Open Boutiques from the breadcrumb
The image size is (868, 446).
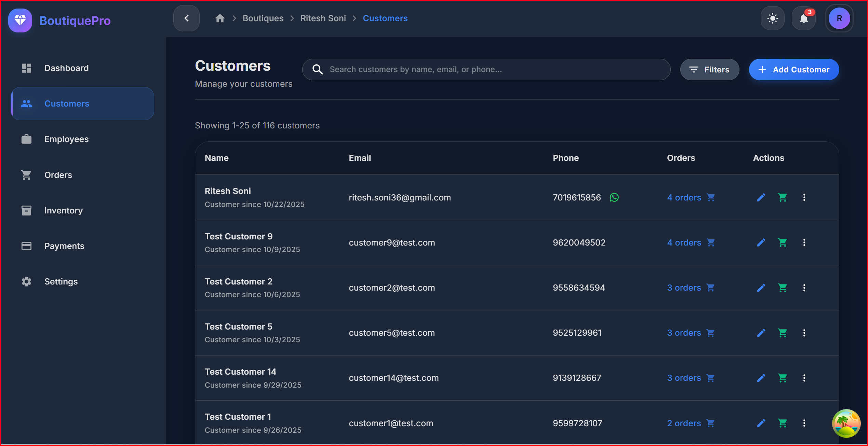(x=263, y=18)
